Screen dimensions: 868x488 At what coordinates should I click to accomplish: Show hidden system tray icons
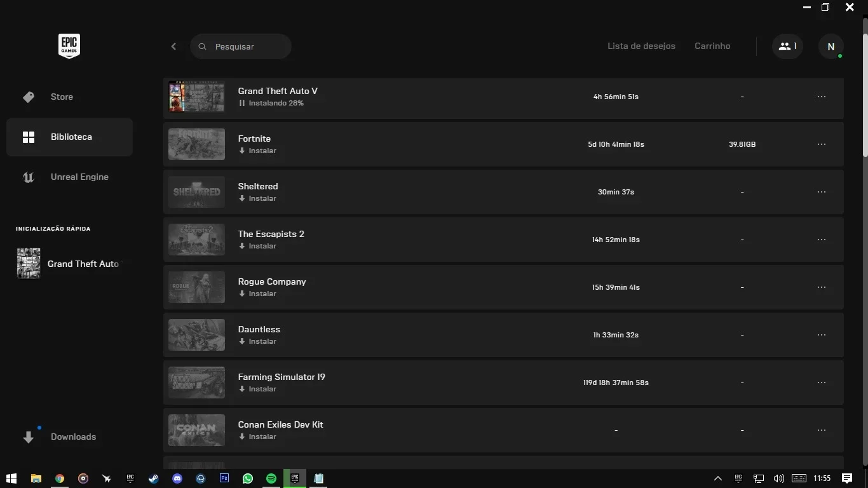click(x=718, y=478)
